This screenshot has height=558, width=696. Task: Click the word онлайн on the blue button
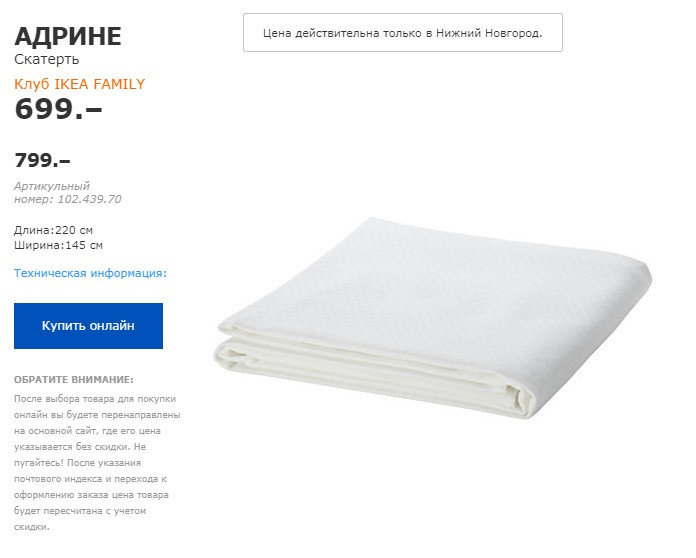(112, 326)
